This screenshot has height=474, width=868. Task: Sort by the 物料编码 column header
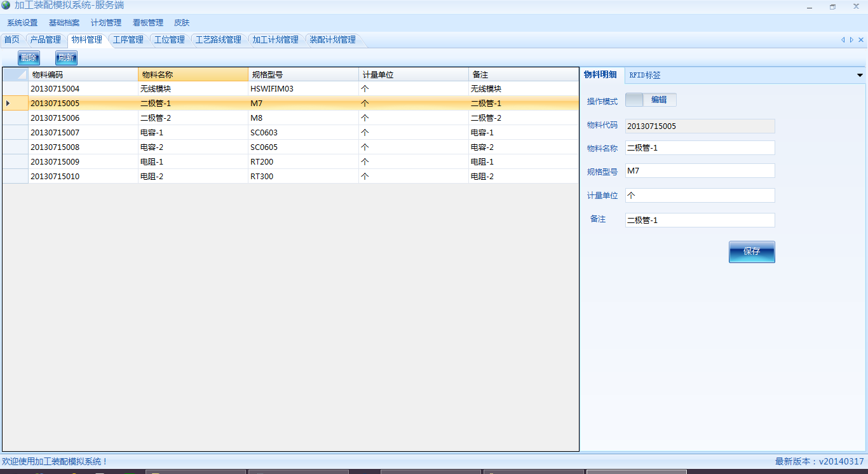(83, 74)
